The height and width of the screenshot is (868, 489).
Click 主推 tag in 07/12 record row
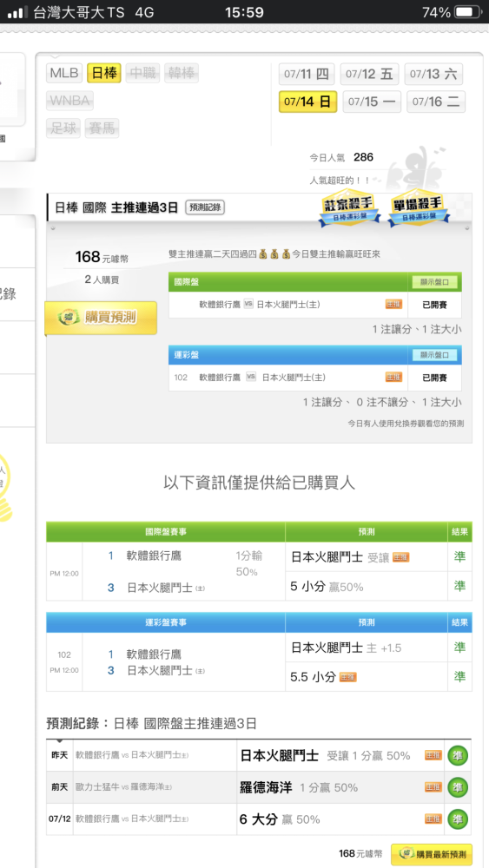pyautogui.click(x=433, y=819)
